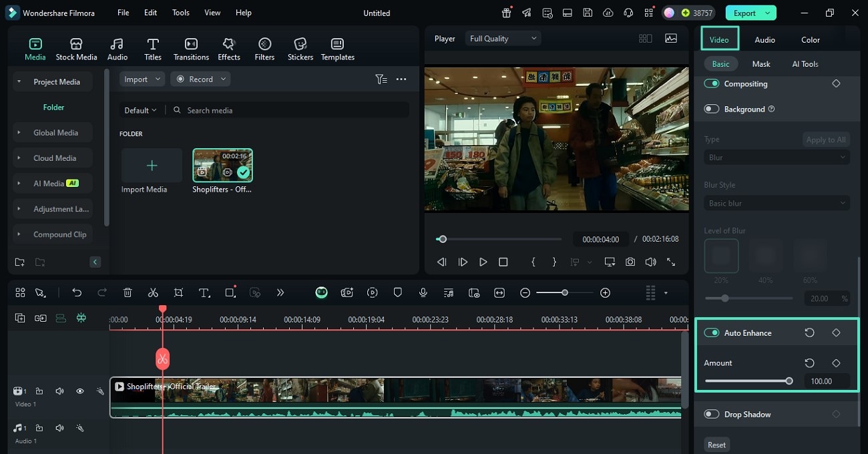Open the Tools menu
The width and height of the screenshot is (868, 454).
click(x=180, y=13)
